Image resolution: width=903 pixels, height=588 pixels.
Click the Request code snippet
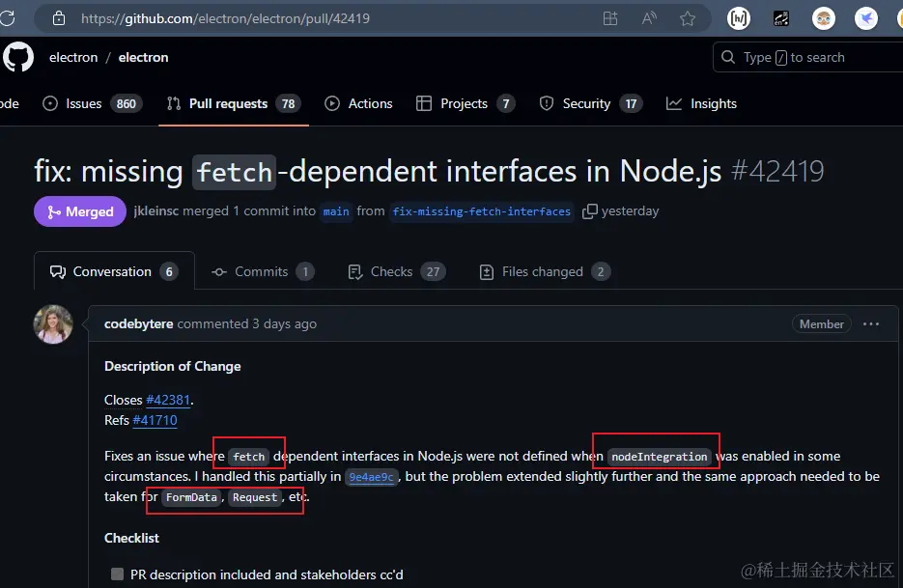point(255,497)
